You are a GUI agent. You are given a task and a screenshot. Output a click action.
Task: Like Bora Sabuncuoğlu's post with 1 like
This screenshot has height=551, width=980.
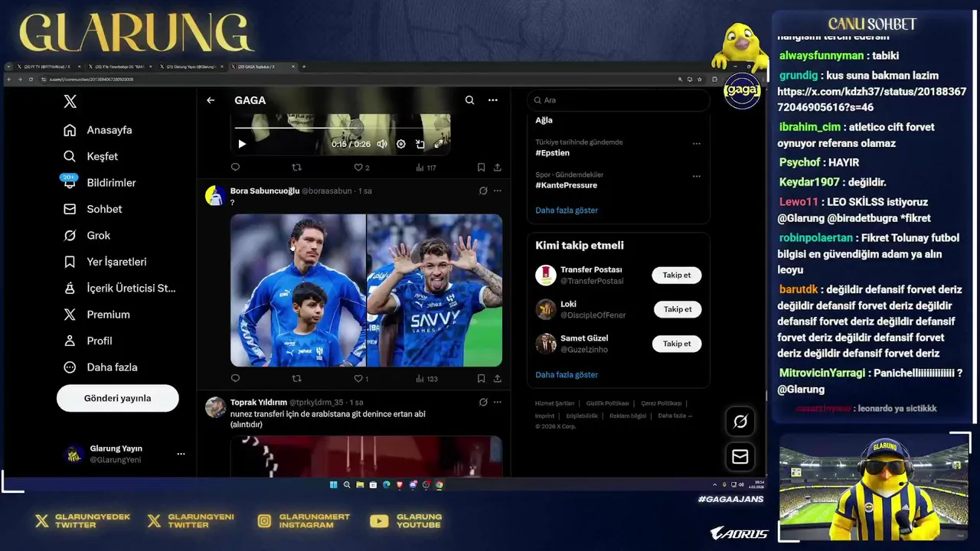(x=361, y=378)
